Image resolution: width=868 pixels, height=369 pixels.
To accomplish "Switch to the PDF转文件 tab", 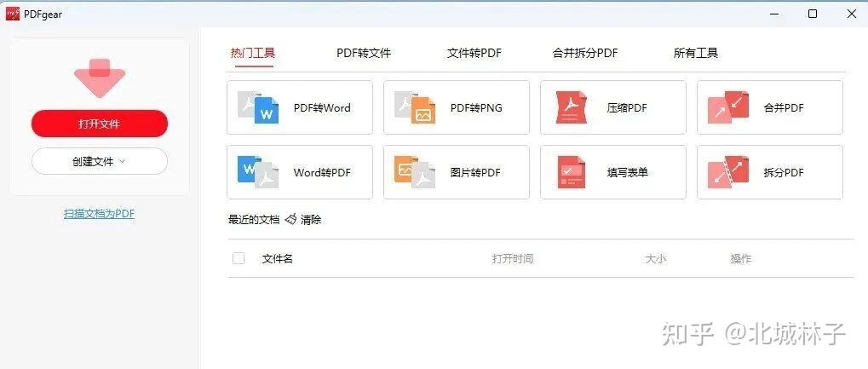I will point(364,53).
